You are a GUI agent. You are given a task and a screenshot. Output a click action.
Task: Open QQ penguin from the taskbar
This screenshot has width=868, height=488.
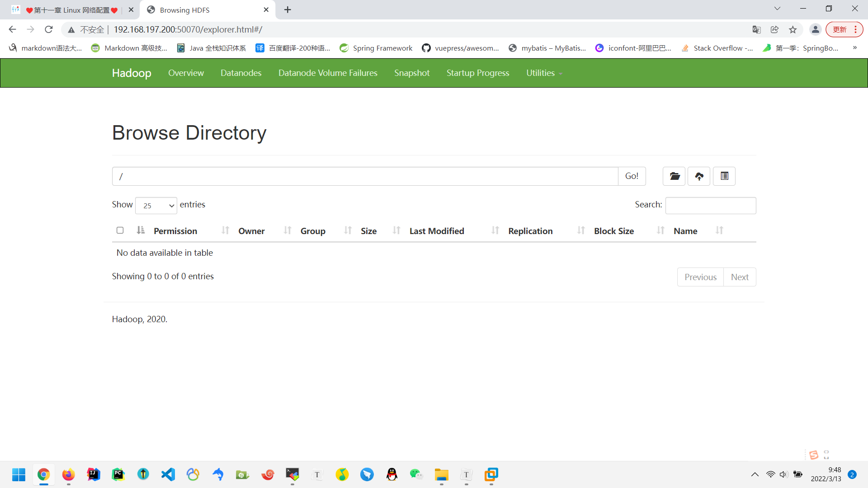pyautogui.click(x=392, y=474)
